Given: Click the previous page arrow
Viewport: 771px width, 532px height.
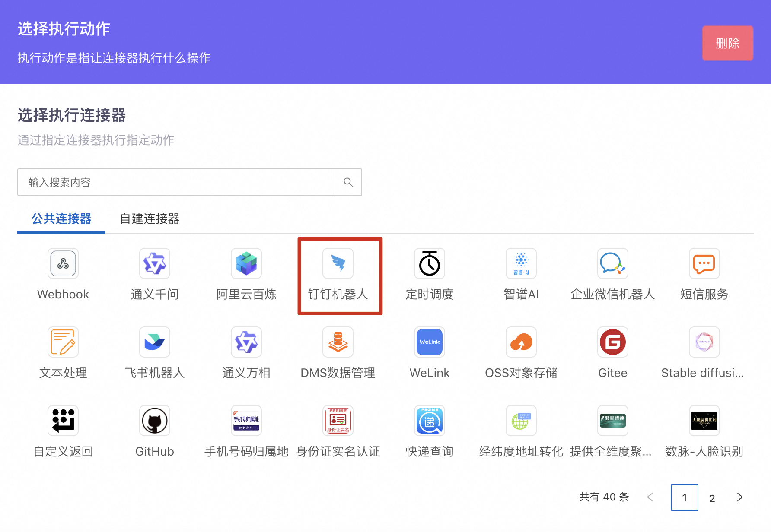Looking at the screenshot, I should pyautogui.click(x=650, y=497).
